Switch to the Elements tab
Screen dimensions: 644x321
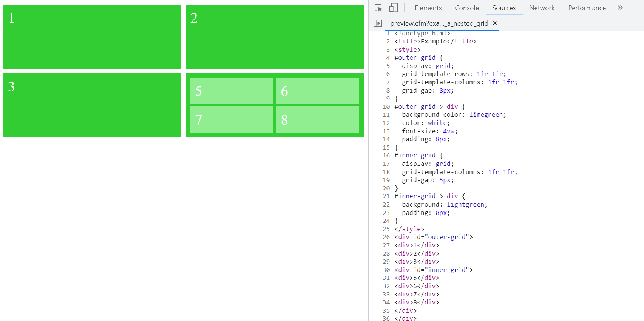coord(428,8)
